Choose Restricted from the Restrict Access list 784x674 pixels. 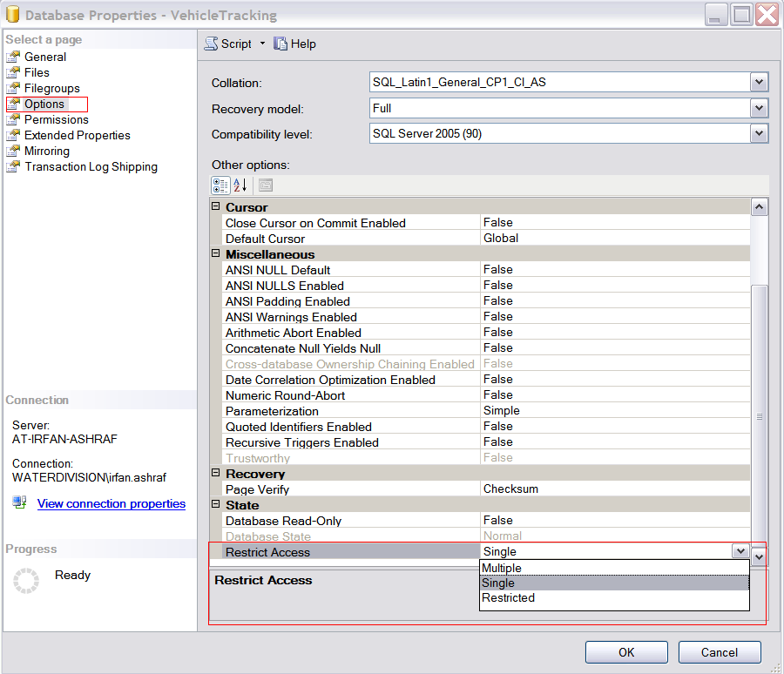[x=508, y=598]
